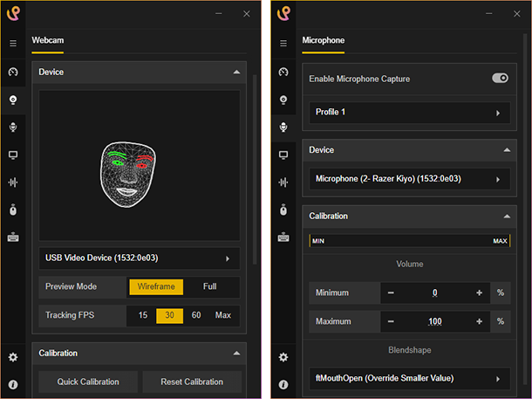Open the USB Video Device dropdown
Viewport: 532px width, 399px height.
140,258
